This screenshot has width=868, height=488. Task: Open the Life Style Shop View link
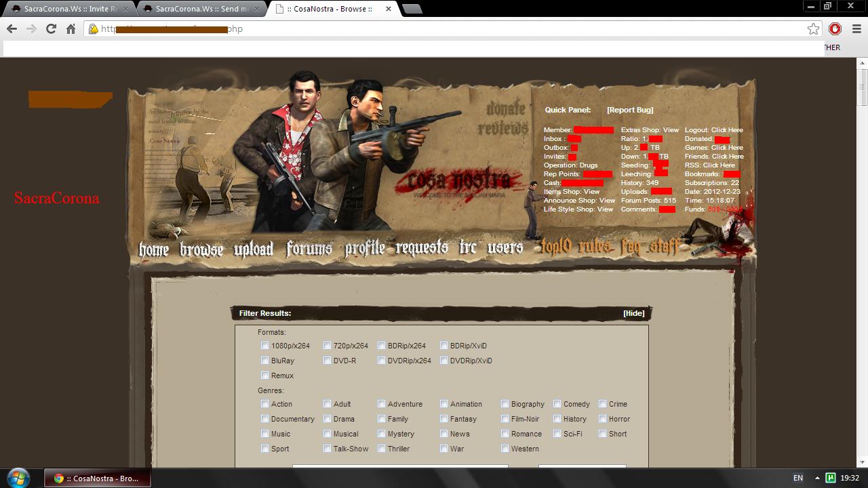(578, 209)
